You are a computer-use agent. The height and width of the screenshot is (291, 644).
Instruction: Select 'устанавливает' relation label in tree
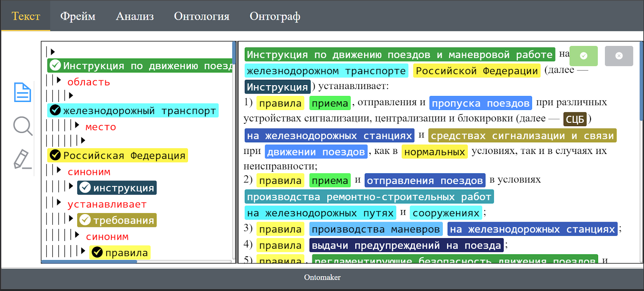[107, 204]
